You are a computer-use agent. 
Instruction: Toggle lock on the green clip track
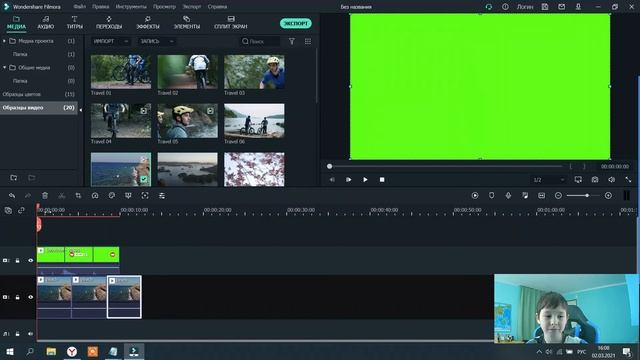(17, 260)
